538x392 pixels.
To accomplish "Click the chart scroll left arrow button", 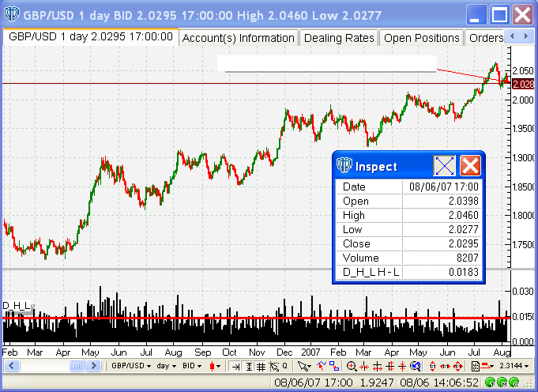I will 11,366.
